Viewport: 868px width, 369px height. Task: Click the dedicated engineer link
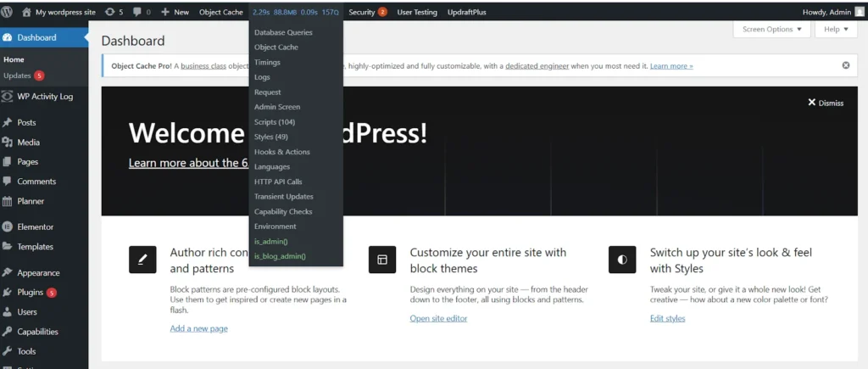pos(537,66)
